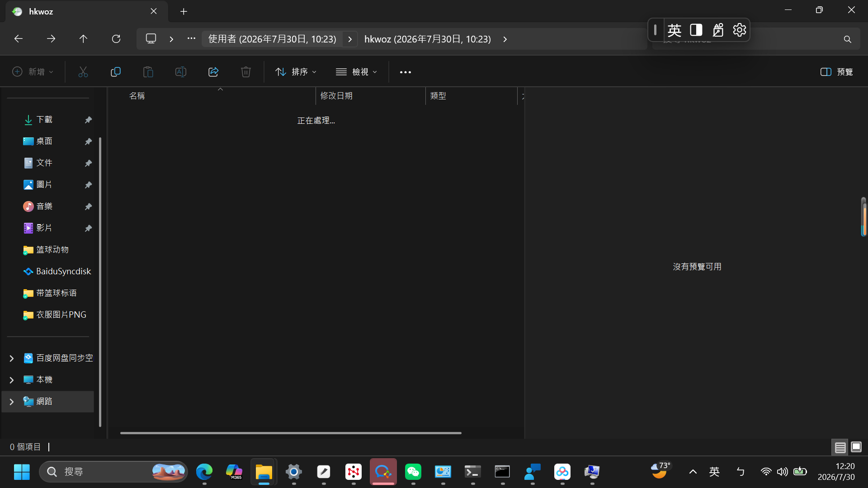Expand 本機 tree node
Image resolution: width=868 pixels, height=488 pixels.
tap(12, 380)
